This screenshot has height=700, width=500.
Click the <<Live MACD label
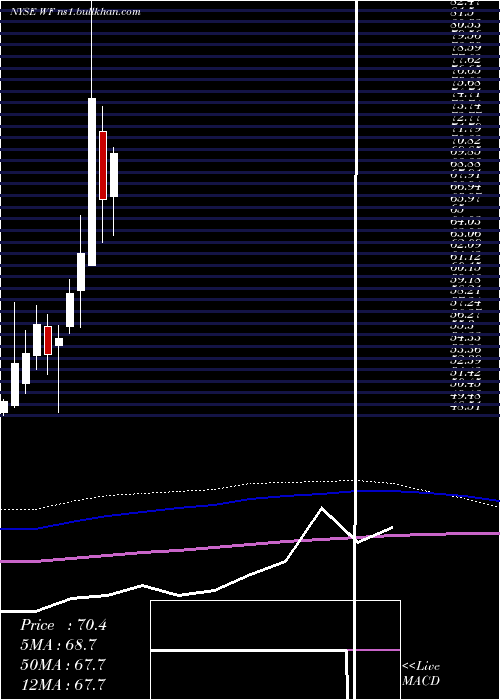tap(421, 673)
